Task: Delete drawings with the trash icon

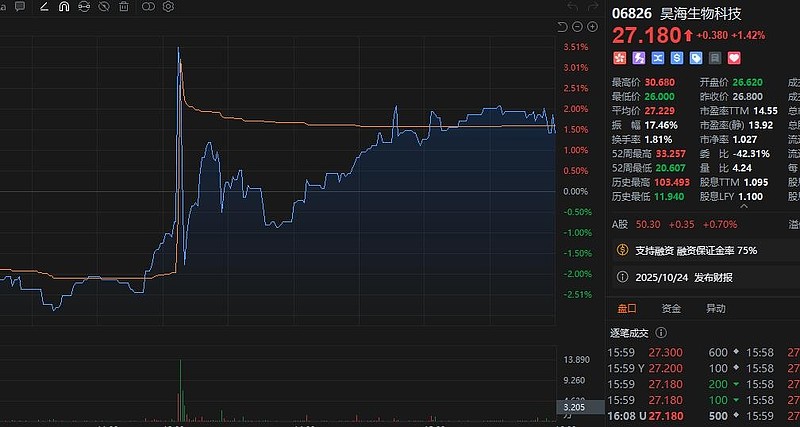Action: click(x=124, y=6)
